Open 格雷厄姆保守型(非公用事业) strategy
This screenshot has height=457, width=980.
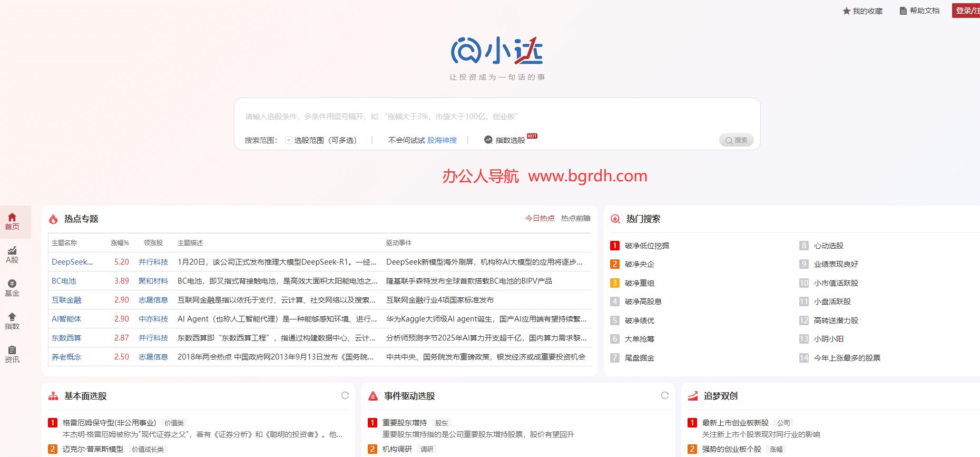click(110, 423)
